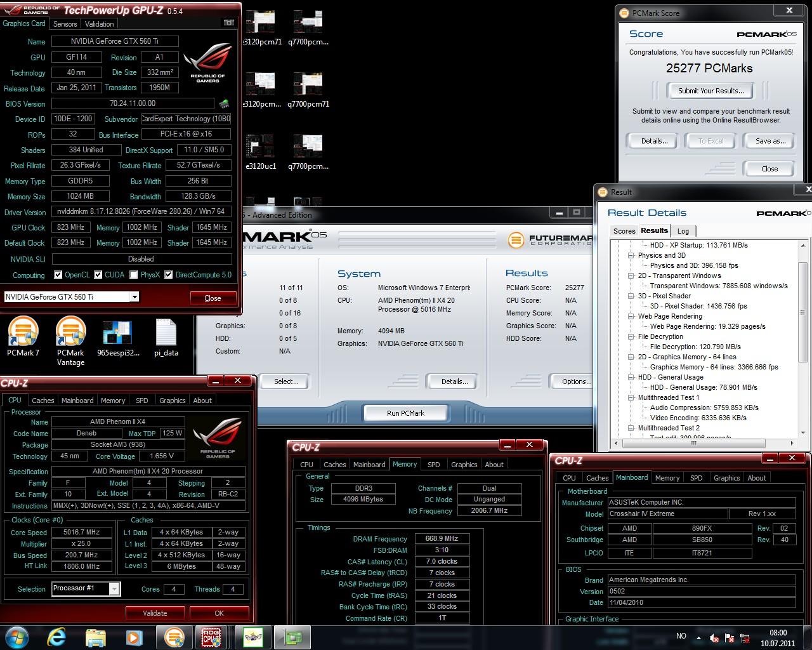Click the PCMark Score window title icon
The width and height of the screenshot is (812, 650).
(x=624, y=13)
